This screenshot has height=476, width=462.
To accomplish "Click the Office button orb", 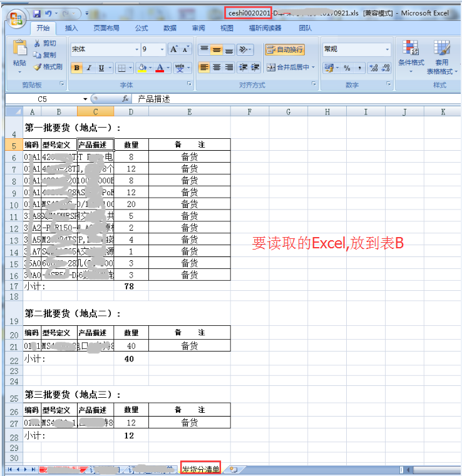I will point(16,19).
